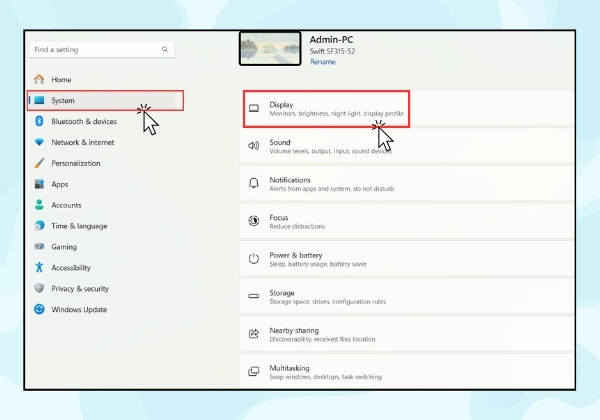
Task: Click 'Alerts from apps and system' description
Action: (331, 189)
